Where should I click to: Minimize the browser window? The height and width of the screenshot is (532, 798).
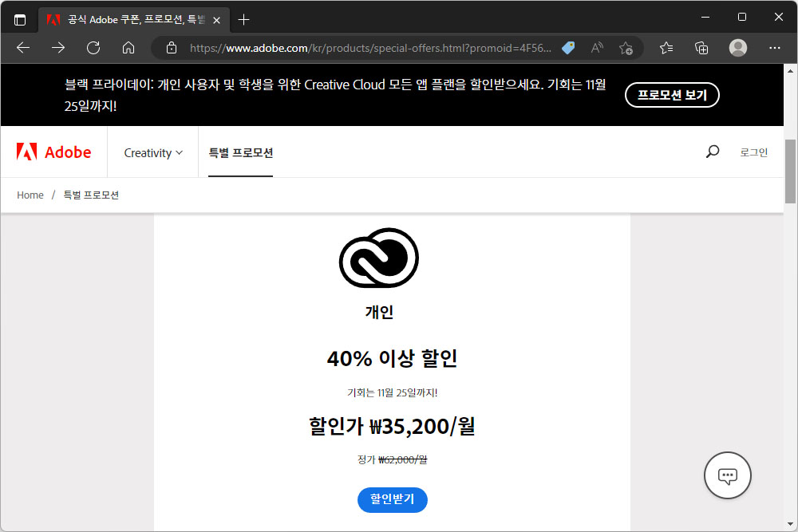(x=705, y=18)
